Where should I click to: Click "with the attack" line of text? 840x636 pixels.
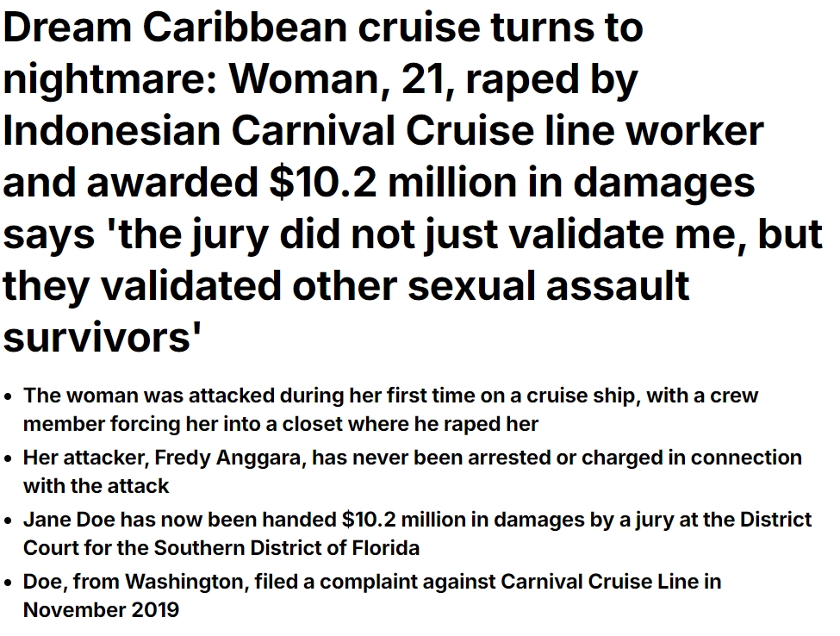pos(96,485)
